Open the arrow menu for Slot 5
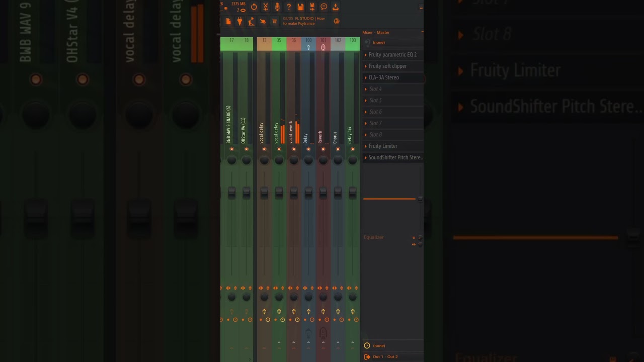644x362 pixels. coord(366,101)
